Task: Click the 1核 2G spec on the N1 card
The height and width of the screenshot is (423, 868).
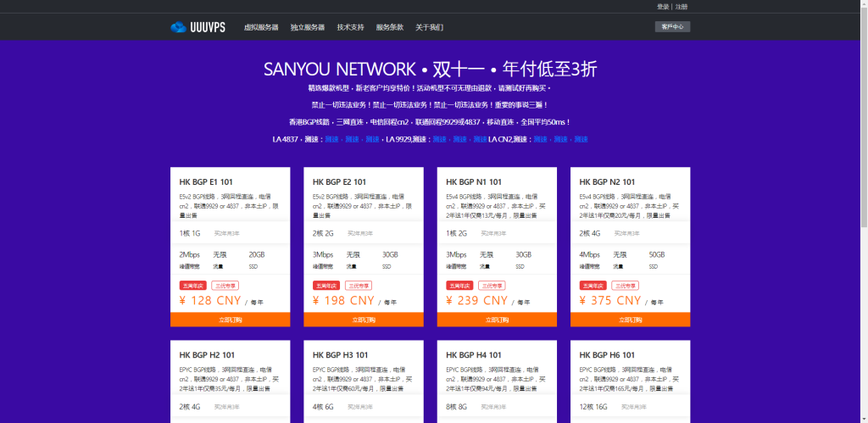Action: [457, 234]
